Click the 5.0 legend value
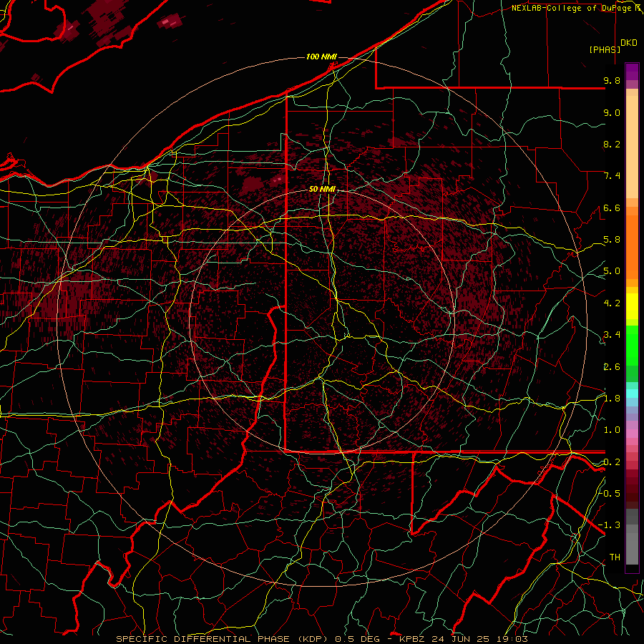 [x=612, y=271]
